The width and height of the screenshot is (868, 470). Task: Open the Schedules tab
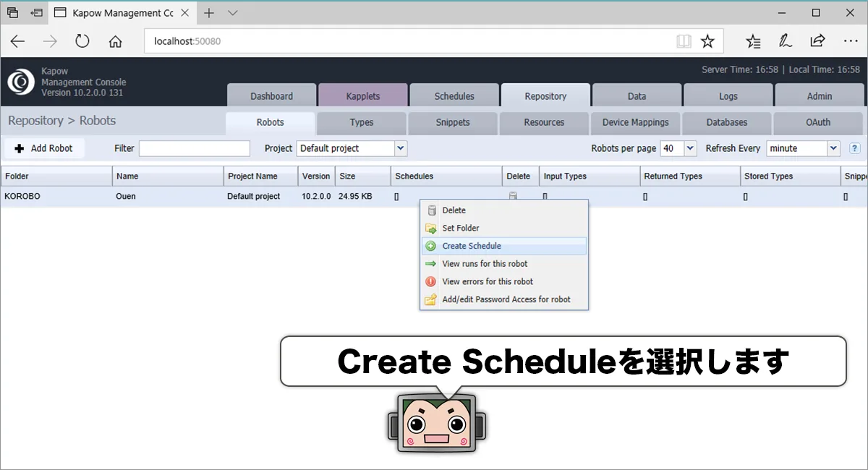click(454, 96)
